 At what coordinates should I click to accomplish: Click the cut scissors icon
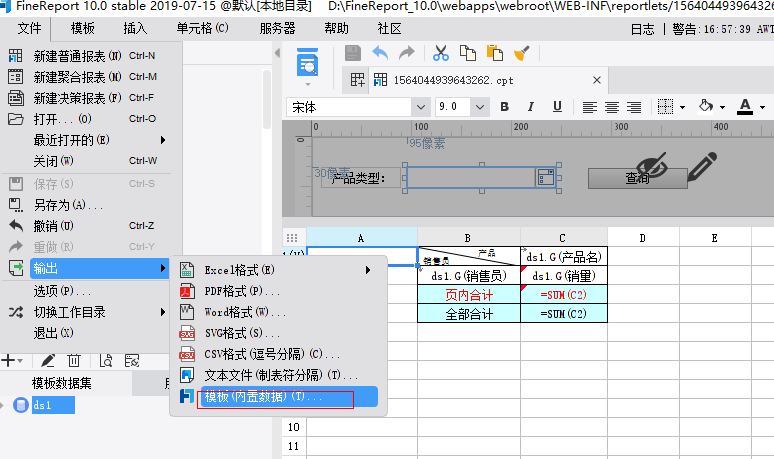[440, 53]
